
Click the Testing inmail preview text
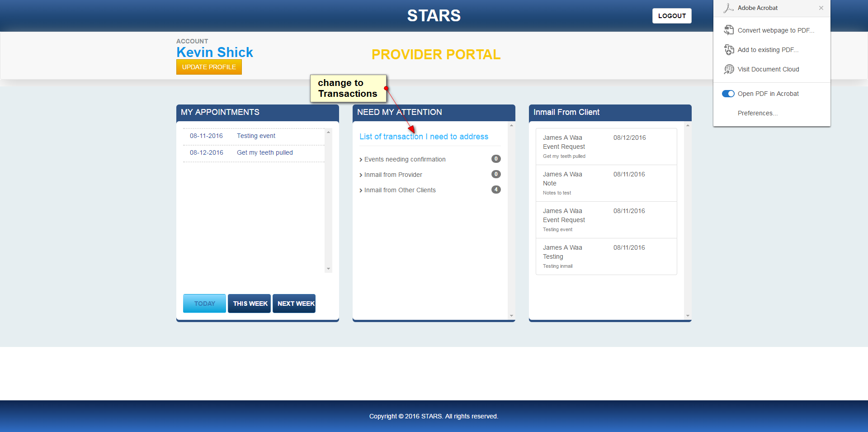click(x=557, y=266)
